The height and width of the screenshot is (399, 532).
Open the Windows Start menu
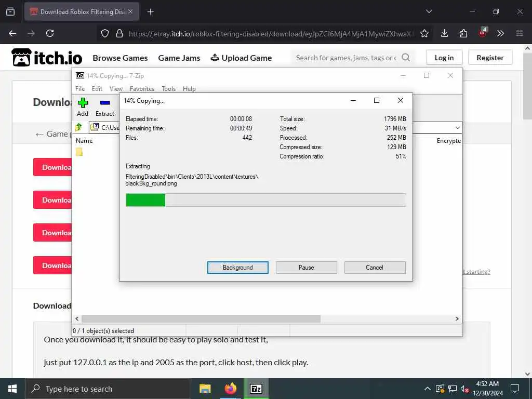coord(12,389)
